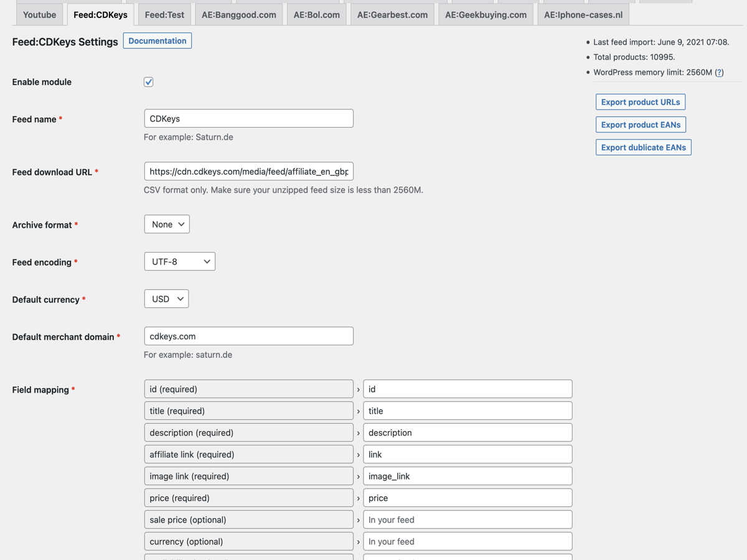The image size is (747, 560).
Task: Click the Export product URLs button
Action: click(x=641, y=102)
